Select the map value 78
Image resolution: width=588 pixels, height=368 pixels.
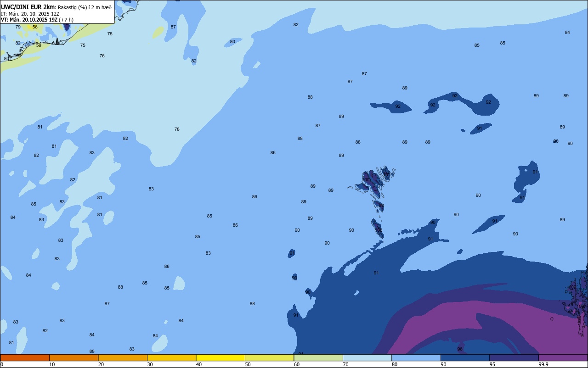point(177,129)
